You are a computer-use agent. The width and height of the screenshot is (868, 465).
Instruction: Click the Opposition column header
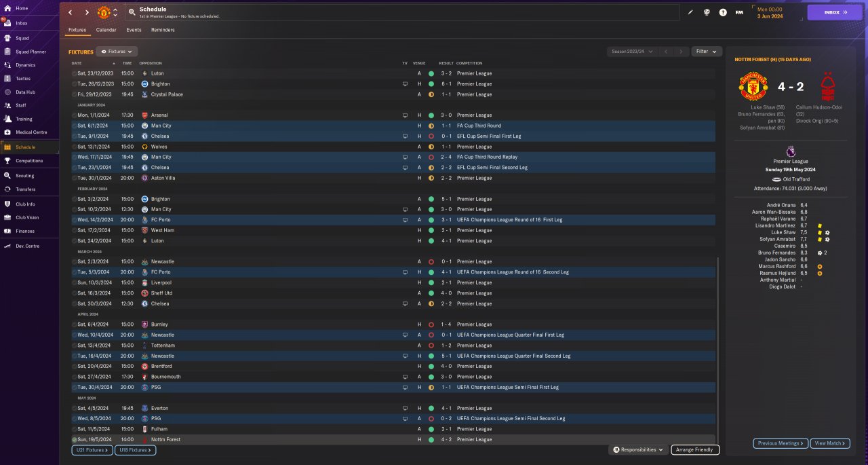pyautogui.click(x=150, y=63)
